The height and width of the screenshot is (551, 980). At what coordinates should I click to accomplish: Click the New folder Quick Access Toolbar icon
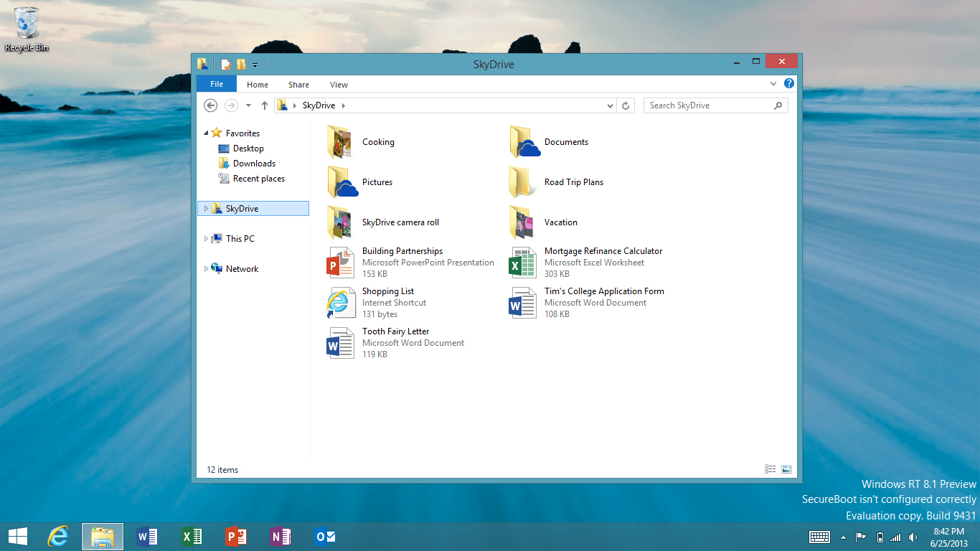(x=242, y=64)
